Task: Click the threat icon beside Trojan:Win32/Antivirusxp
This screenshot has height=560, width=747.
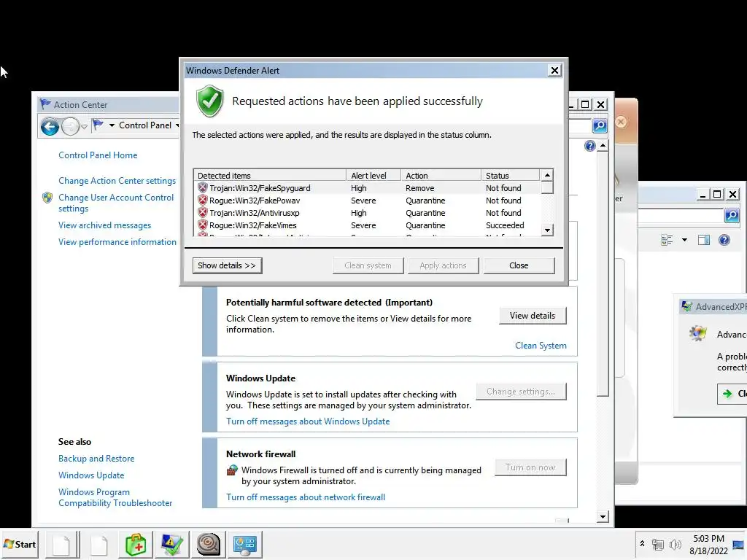Action: pos(203,212)
